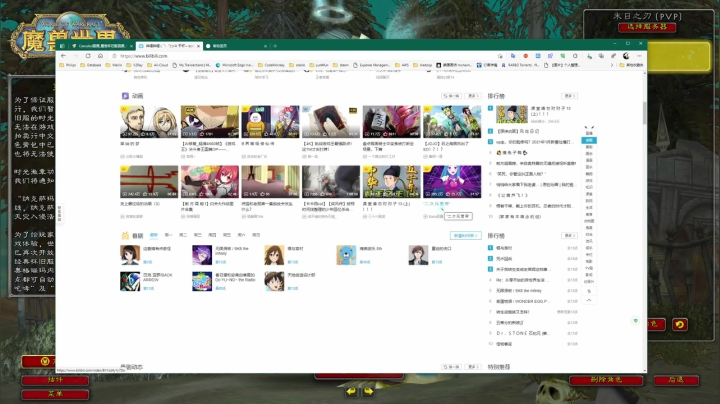The image size is (720, 404).
Task: Jump to top with side navigator up-arrow
Action: pos(589,300)
